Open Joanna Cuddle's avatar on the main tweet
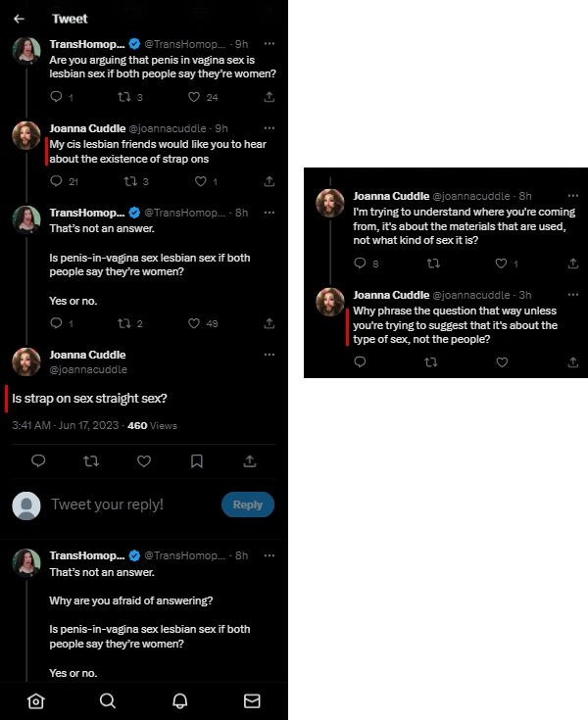 click(26, 361)
